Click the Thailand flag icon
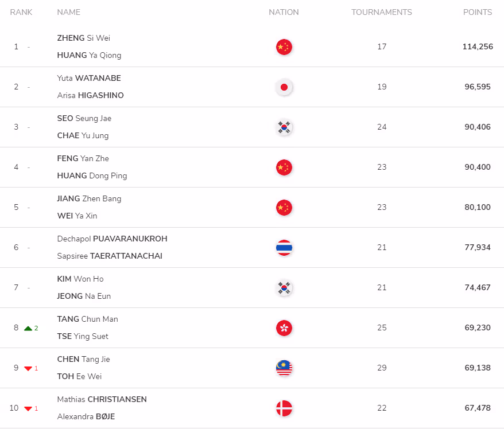Screen dimensions: 504x429 [x=284, y=248]
